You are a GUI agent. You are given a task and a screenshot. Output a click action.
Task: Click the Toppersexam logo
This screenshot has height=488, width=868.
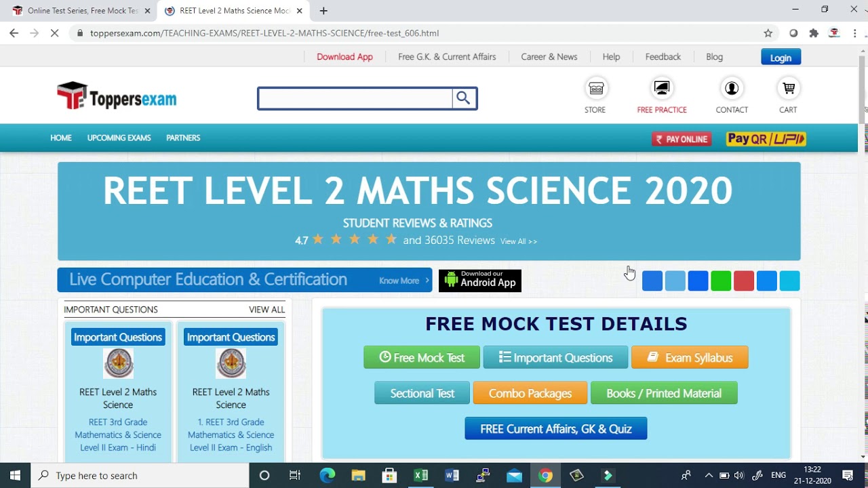coord(117,96)
